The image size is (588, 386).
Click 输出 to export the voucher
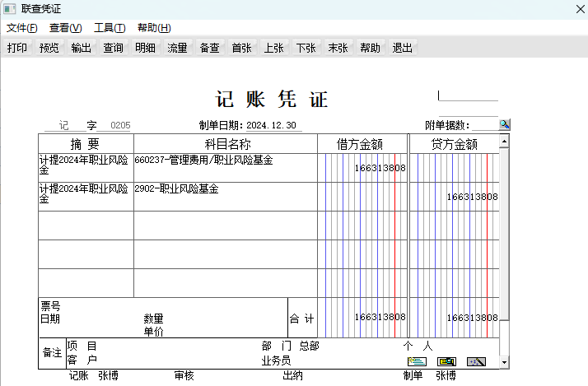click(x=82, y=48)
